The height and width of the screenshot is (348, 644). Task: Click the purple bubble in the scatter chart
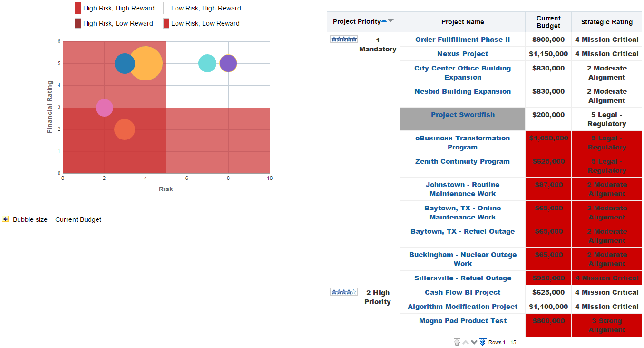coord(228,62)
